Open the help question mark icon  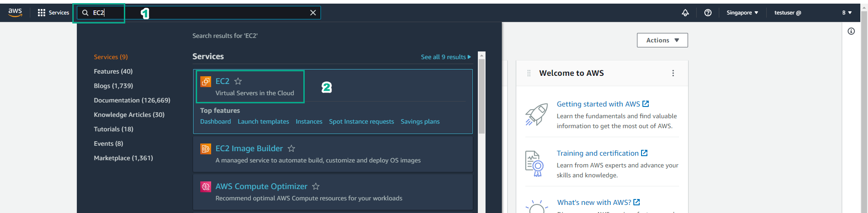tap(708, 13)
